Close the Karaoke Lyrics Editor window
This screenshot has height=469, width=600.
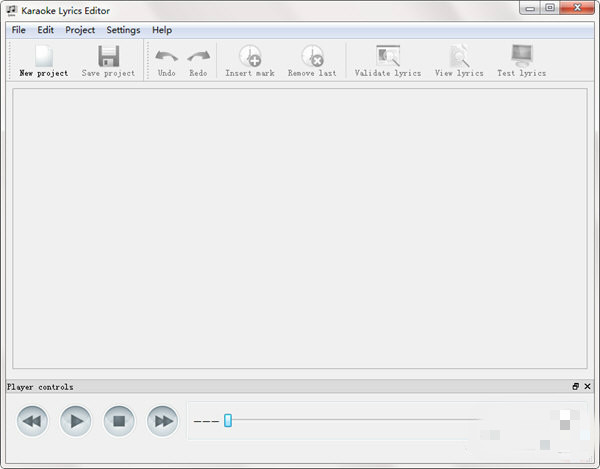[577, 8]
